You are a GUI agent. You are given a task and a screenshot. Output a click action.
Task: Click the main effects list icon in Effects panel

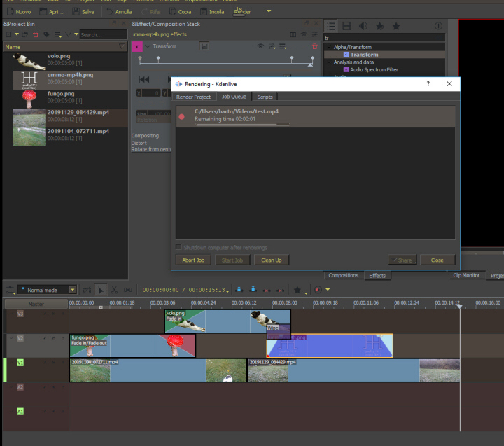[x=331, y=26]
